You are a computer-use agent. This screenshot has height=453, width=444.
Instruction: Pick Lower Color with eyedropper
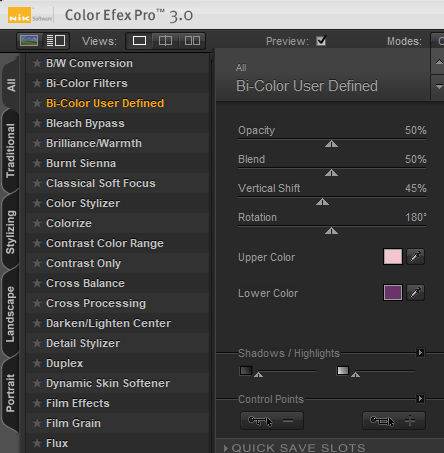[415, 293]
